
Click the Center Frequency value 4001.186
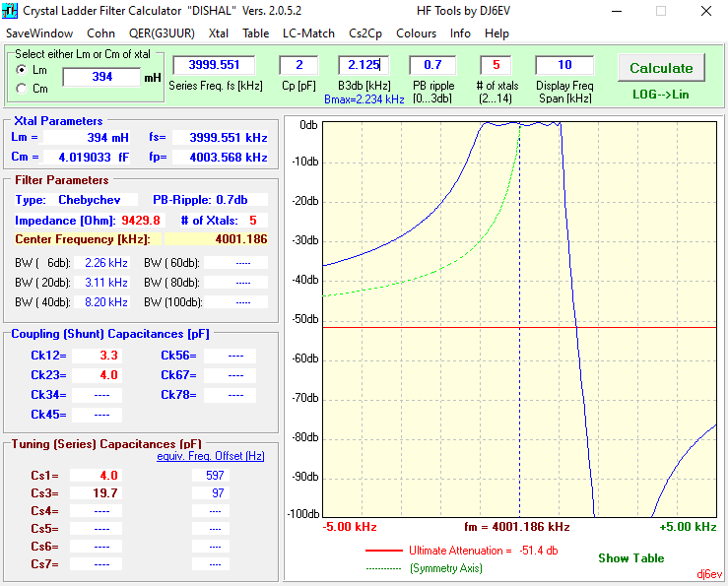point(217,239)
